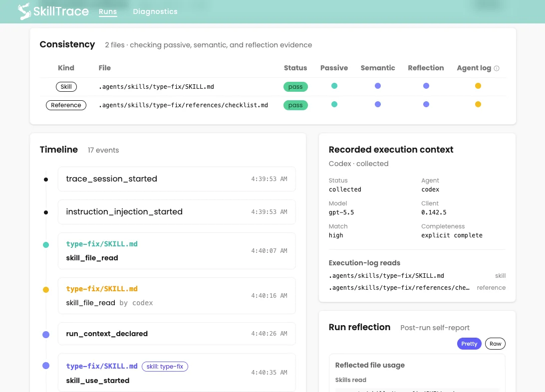Click the Passive dot for SKILL.md row

[x=334, y=86]
